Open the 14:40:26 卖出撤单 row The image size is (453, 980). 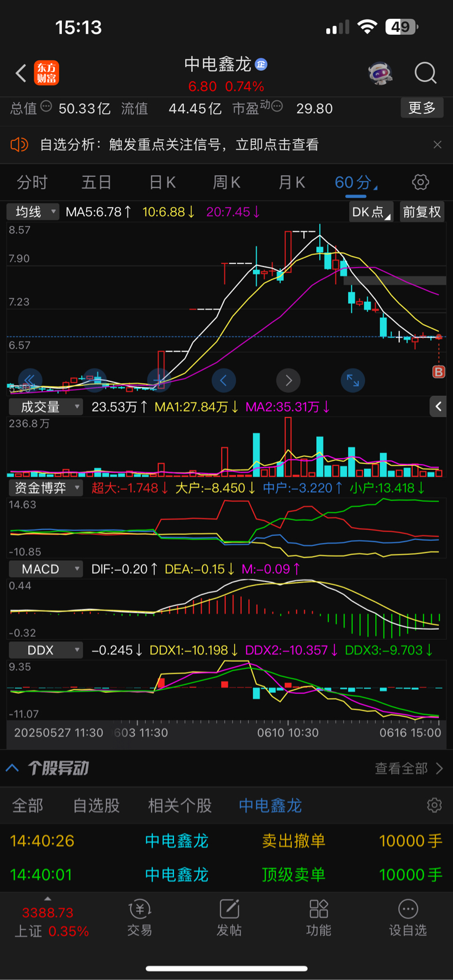click(x=226, y=841)
